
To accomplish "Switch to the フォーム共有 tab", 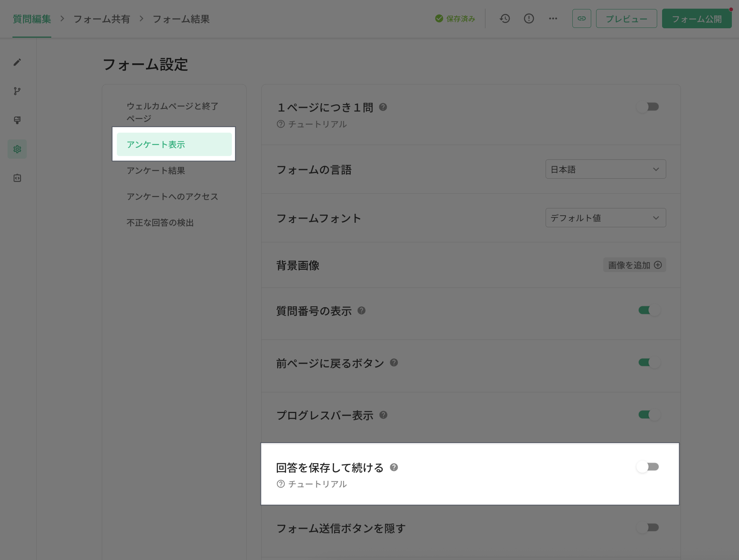I will click(x=101, y=19).
